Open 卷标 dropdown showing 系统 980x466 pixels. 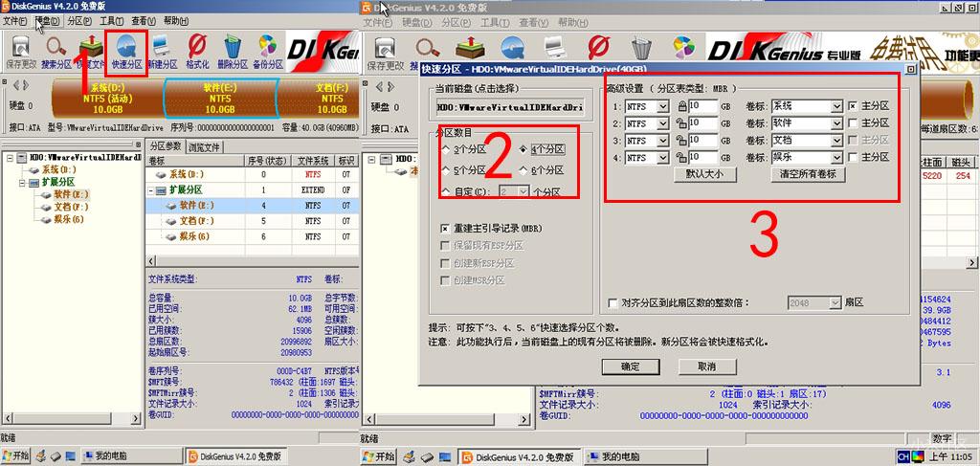[x=836, y=107]
